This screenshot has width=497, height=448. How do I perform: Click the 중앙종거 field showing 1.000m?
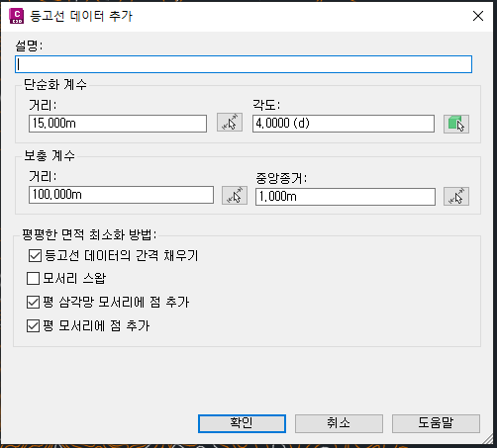[346, 197]
